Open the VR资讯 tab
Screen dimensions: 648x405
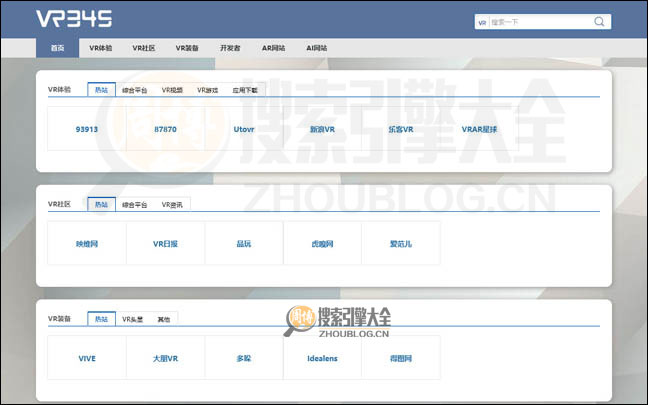click(172, 205)
